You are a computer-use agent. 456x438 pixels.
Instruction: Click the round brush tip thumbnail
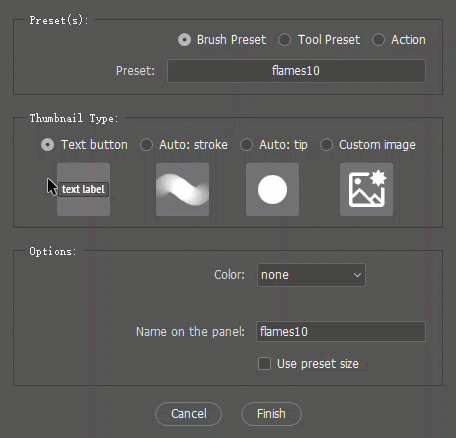272,189
